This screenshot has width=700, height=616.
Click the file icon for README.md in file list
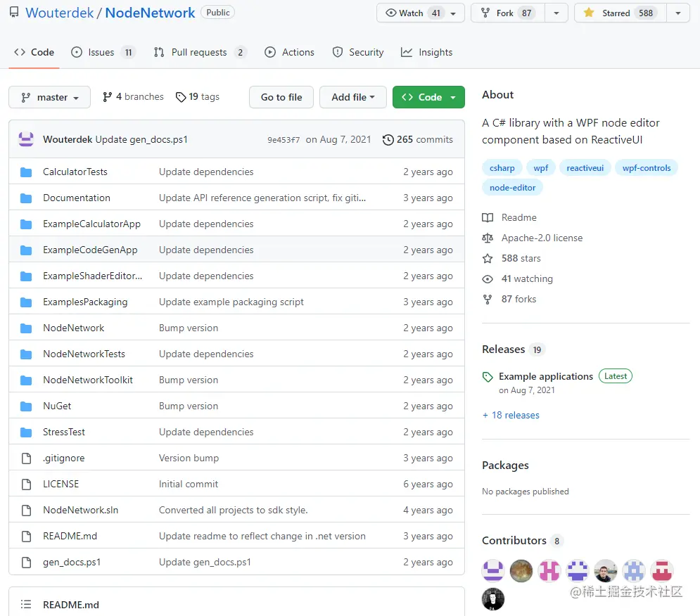tap(26, 536)
